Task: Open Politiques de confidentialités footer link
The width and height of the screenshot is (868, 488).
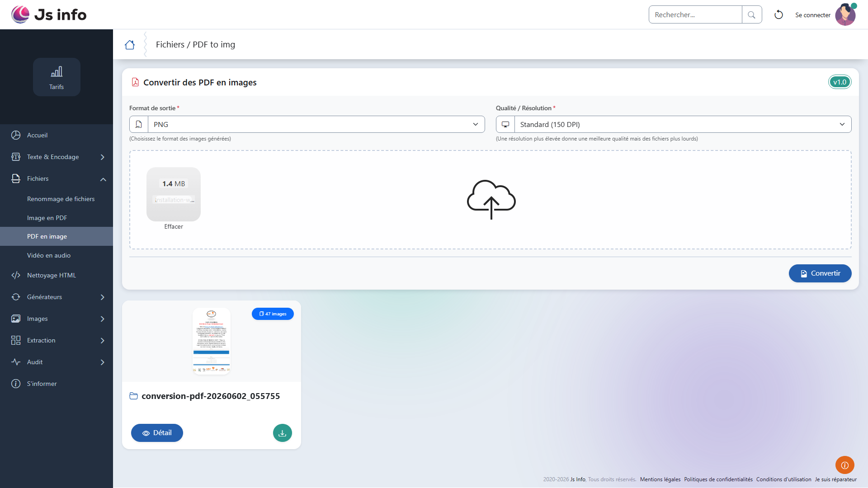Action: click(718, 479)
